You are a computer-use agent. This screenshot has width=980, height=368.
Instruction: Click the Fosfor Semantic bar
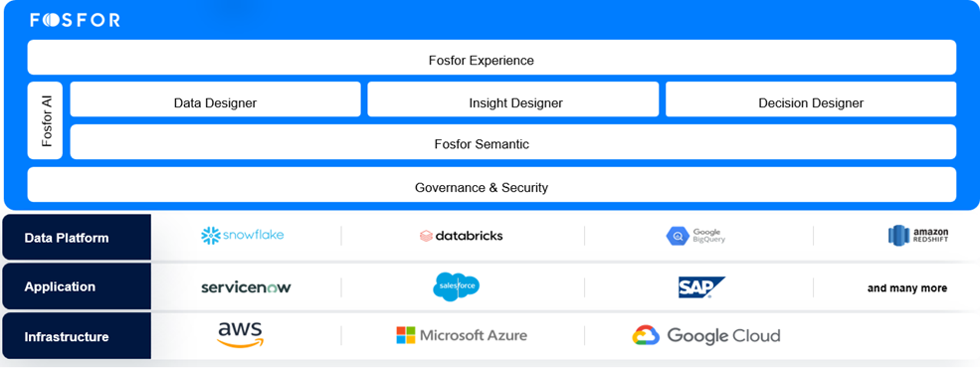[x=513, y=142]
